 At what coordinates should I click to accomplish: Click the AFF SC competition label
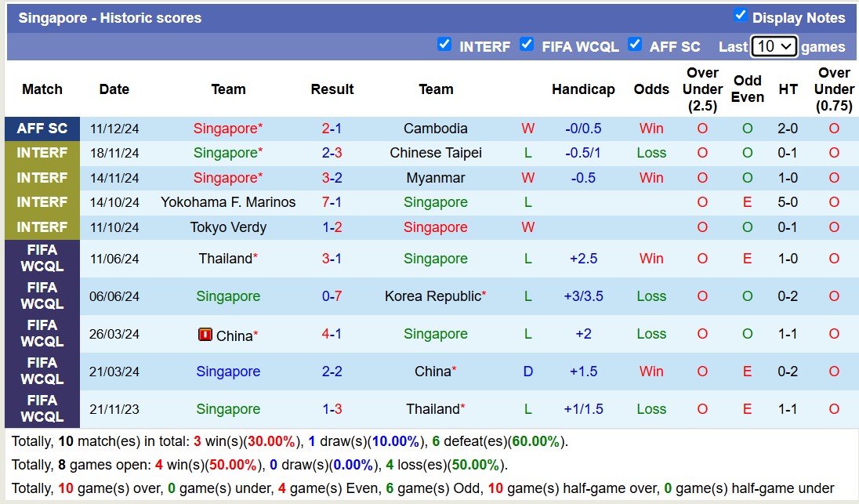tap(42, 129)
